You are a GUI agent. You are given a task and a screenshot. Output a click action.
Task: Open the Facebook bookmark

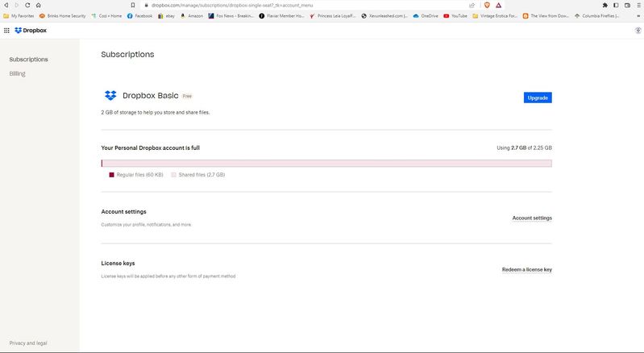coord(139,16)
